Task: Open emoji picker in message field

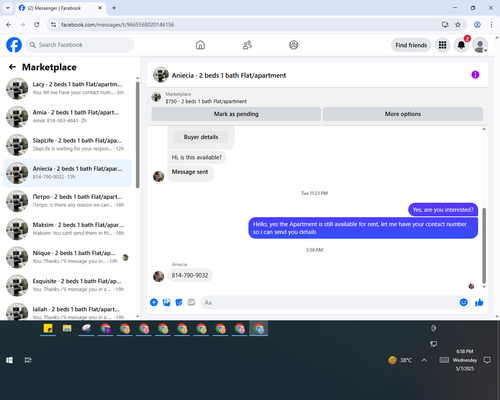Action: coord(463,302)
